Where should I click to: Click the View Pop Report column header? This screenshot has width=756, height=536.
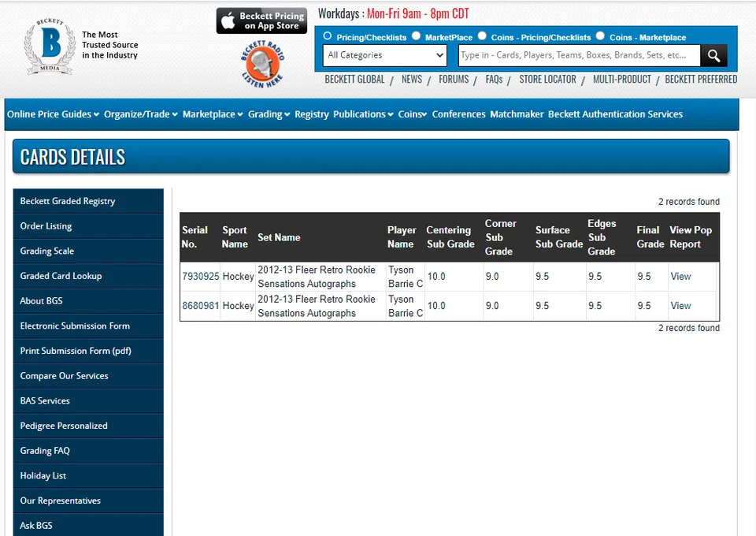coord(691,237)
